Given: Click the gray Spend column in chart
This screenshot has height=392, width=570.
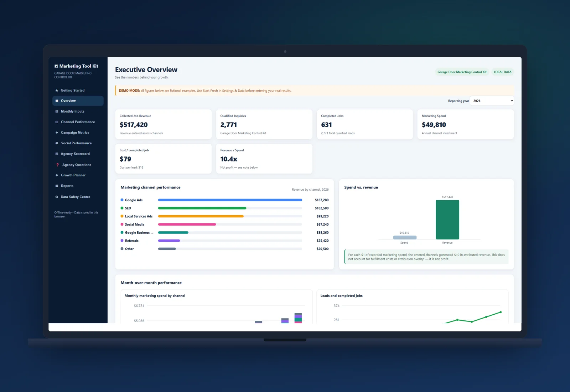Looking at the screenshot, I should [405, 237].
